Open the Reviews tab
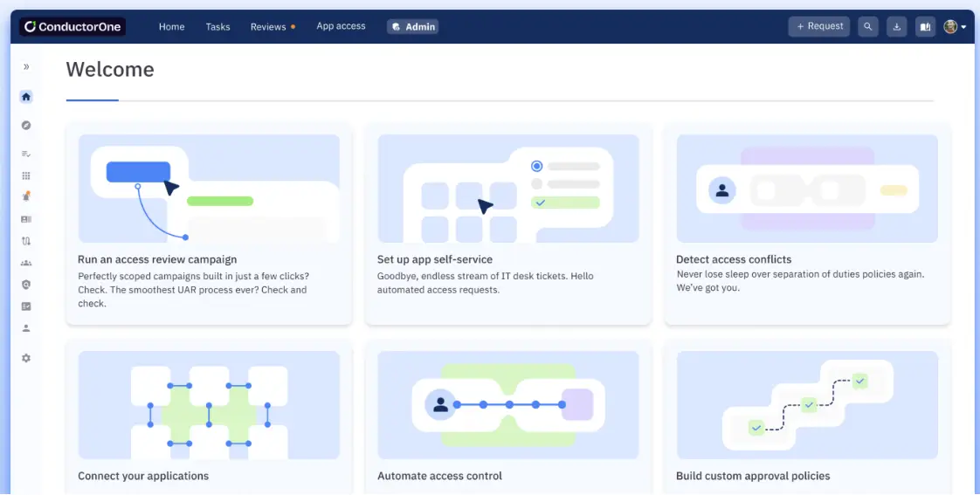Viewport: 980px width, 495px height. point(268,27)
